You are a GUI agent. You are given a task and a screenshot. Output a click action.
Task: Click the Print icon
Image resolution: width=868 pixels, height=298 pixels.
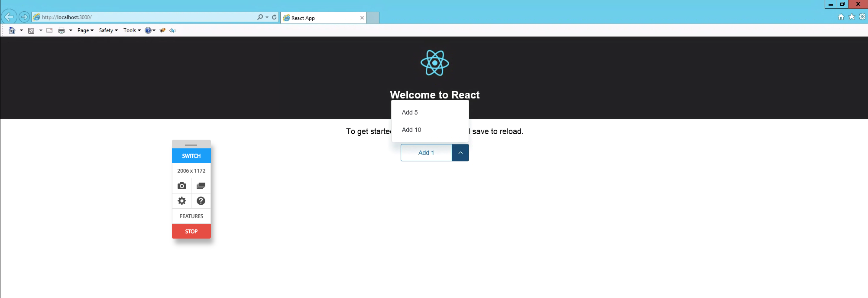[62, 30]
